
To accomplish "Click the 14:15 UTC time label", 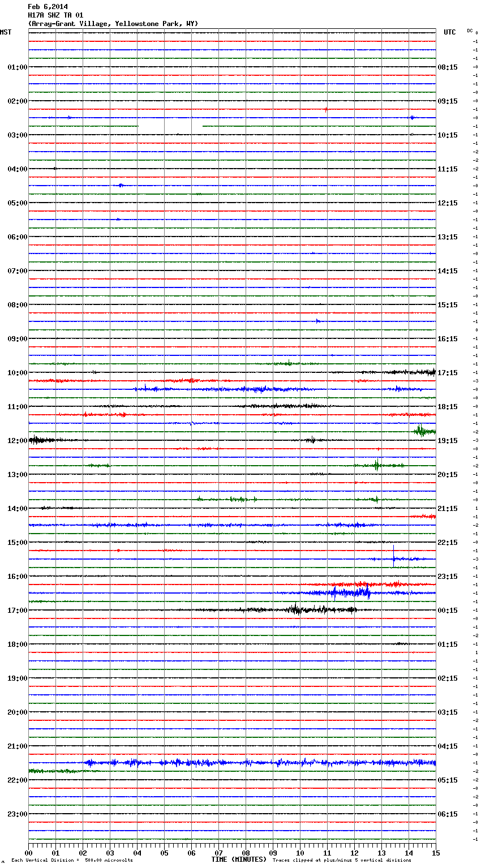I will point(448,271).
